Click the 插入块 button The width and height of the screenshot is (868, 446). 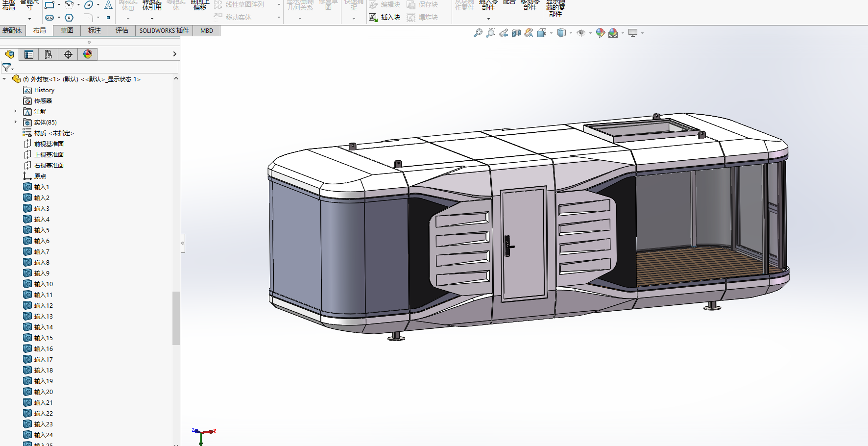coord(385,17)
